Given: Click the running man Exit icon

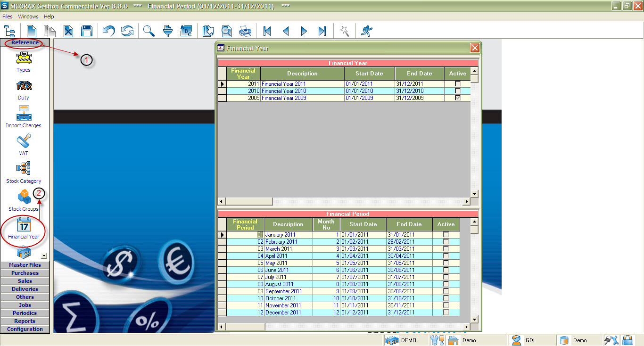Looking at the screenshot, I should pos(366,31).
